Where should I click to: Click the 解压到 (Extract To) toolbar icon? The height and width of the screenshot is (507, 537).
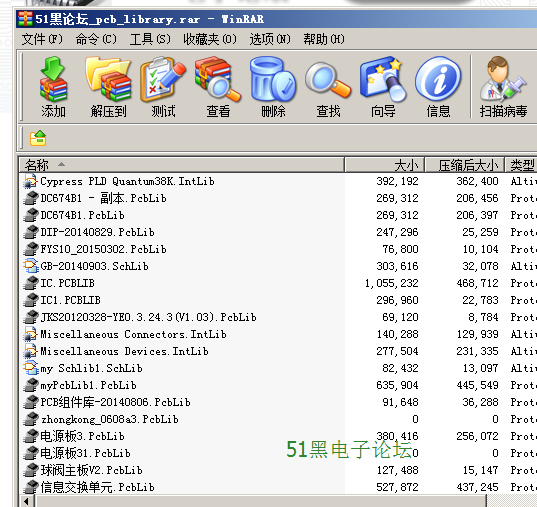(x=108, y=79)
